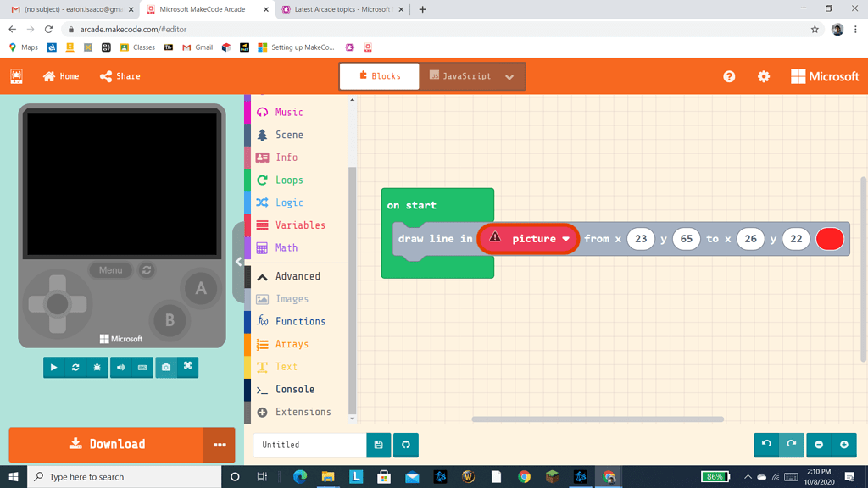Open the Variables block category
Image resolution: width=868 pixels, height=488 pixels.
tap(299, 225)
